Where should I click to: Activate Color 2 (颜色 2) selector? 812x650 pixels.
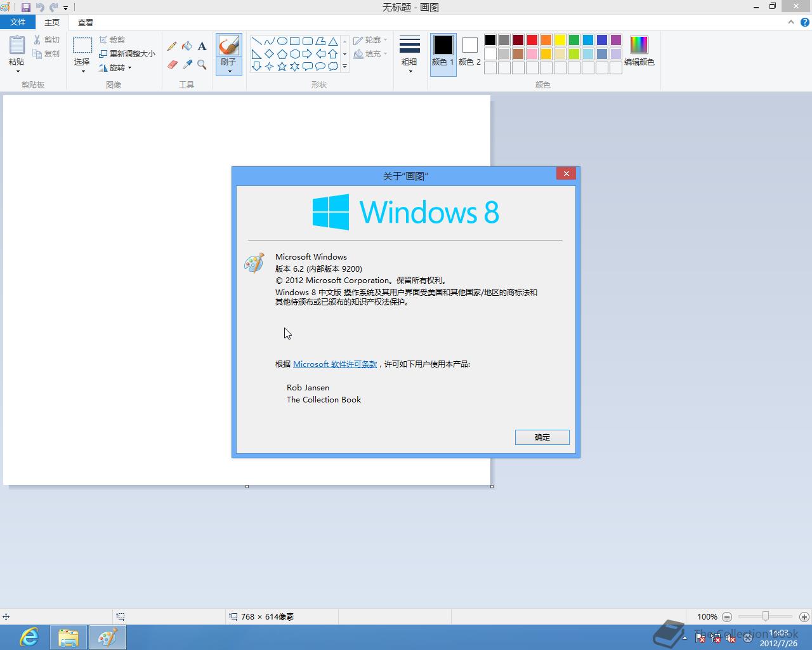469,55
